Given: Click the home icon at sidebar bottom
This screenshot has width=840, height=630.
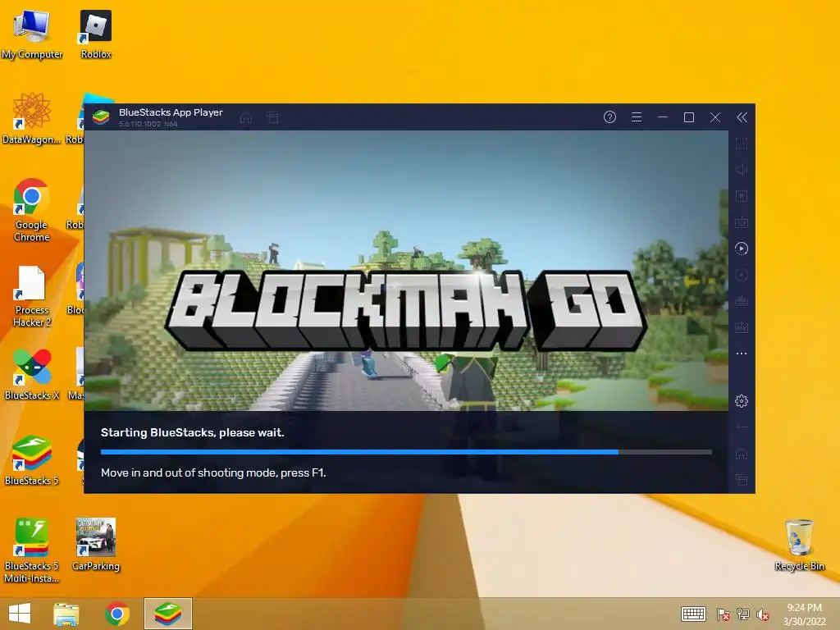Looking at the screenshot, I should click(742, 454).
